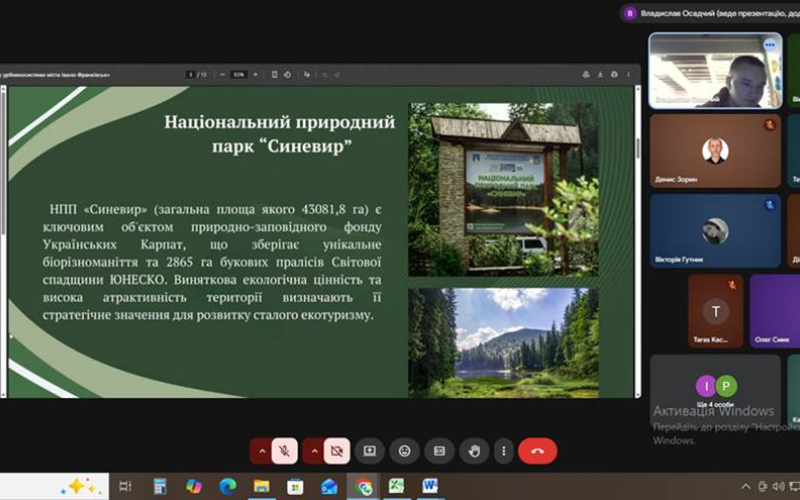Open Excel from the taskbar
800x500 pixels.
(396, 486)
